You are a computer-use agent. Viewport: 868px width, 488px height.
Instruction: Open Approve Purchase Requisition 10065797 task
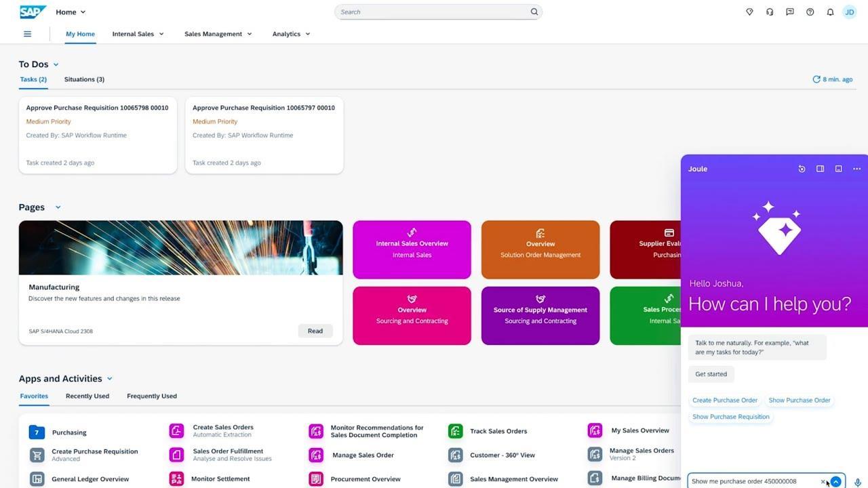[264, 135]
